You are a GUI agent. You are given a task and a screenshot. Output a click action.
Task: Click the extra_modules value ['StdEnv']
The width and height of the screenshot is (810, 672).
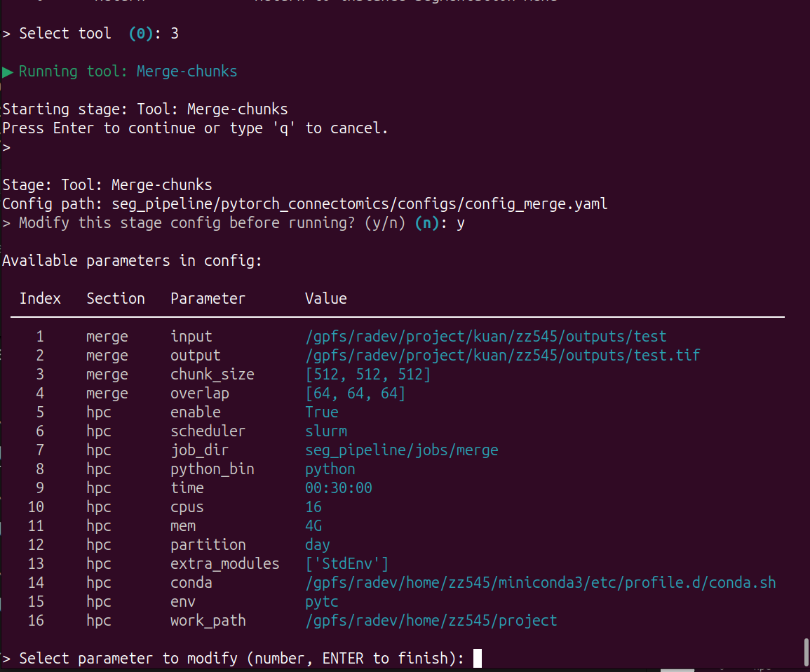346,563
